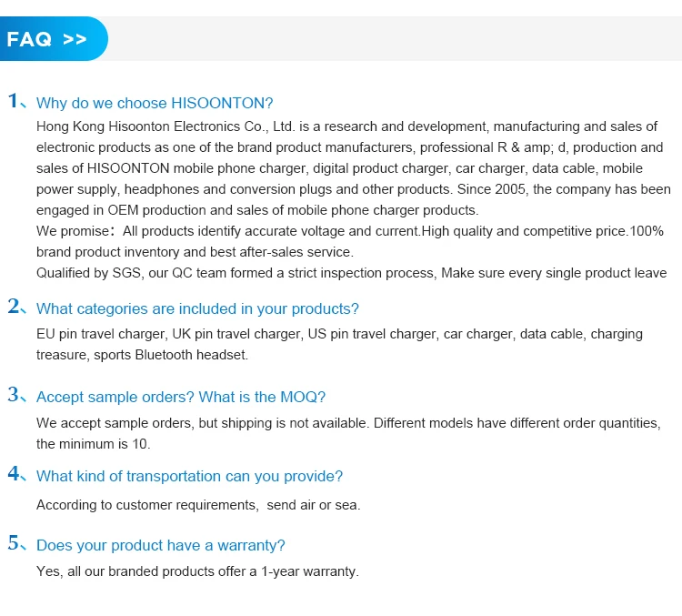
Task: Click the EU pin travel charger answer
Action: pos(339,334)
